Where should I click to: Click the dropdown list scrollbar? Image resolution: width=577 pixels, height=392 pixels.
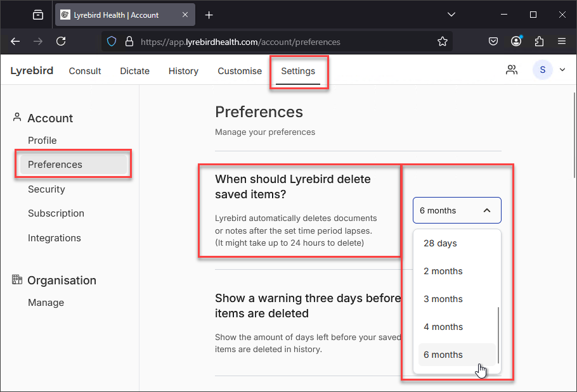[x=498, y=335]
